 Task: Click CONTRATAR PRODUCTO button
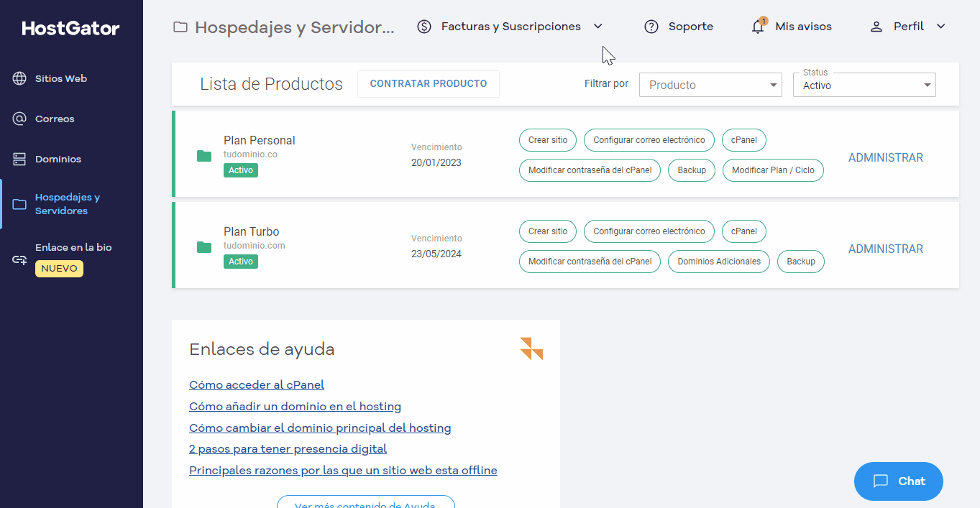tap(429, 83)
